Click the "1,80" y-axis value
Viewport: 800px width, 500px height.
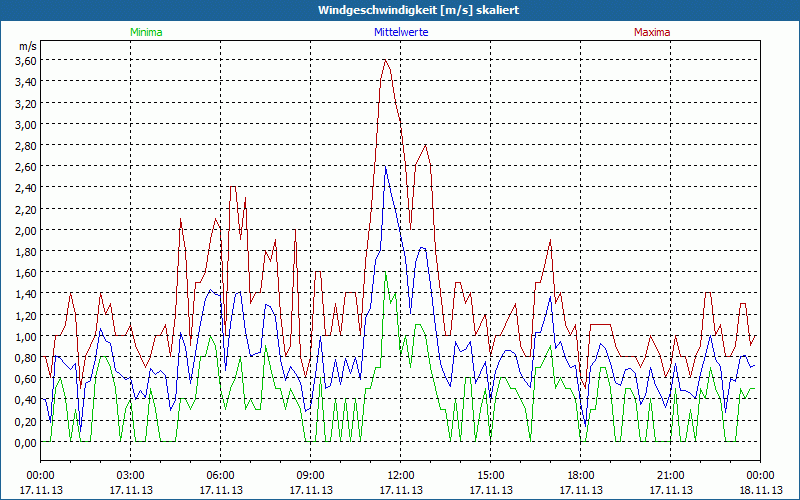(26, 252)
